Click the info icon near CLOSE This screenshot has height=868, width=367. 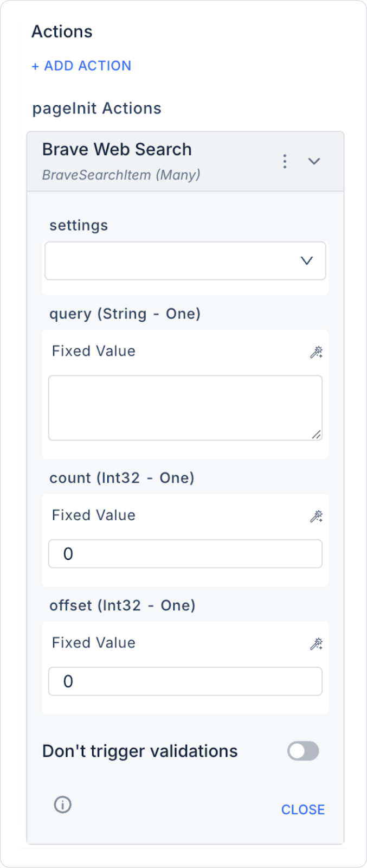coord(62,805)
